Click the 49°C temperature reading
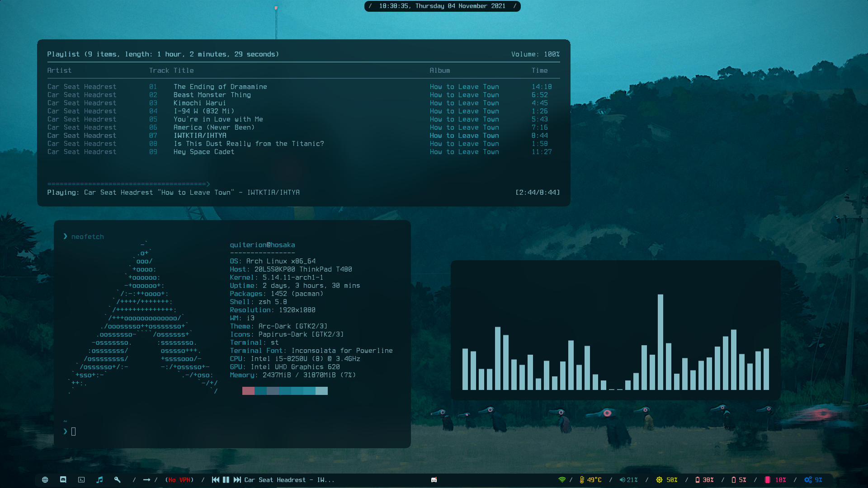Screen dimensions: 868x488 (594, 480)
